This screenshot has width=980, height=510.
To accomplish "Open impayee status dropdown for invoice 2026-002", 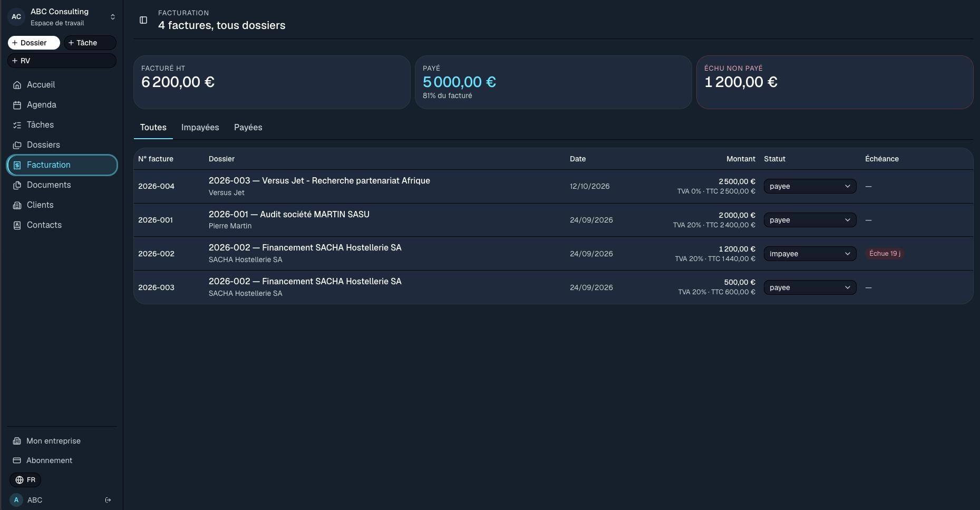I will tap(810, 254).
